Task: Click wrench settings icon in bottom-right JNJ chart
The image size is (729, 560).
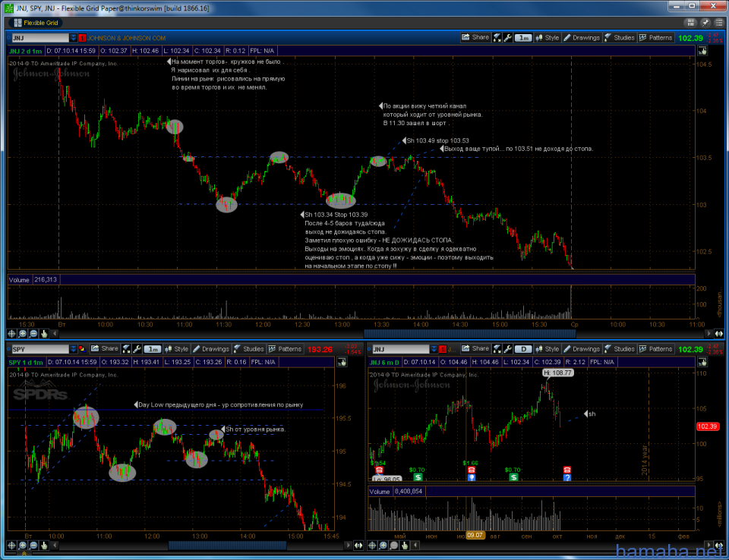Action: click(508, 349)
